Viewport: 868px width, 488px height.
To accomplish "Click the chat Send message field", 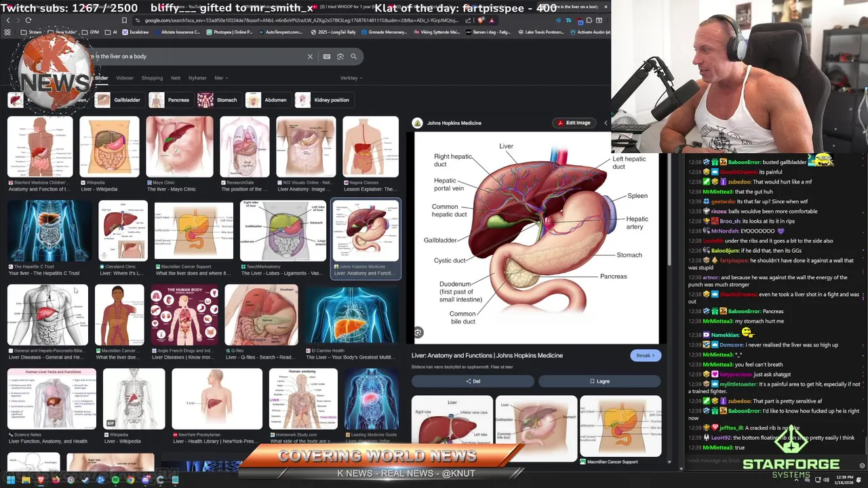I will click(x=769, y=461).
